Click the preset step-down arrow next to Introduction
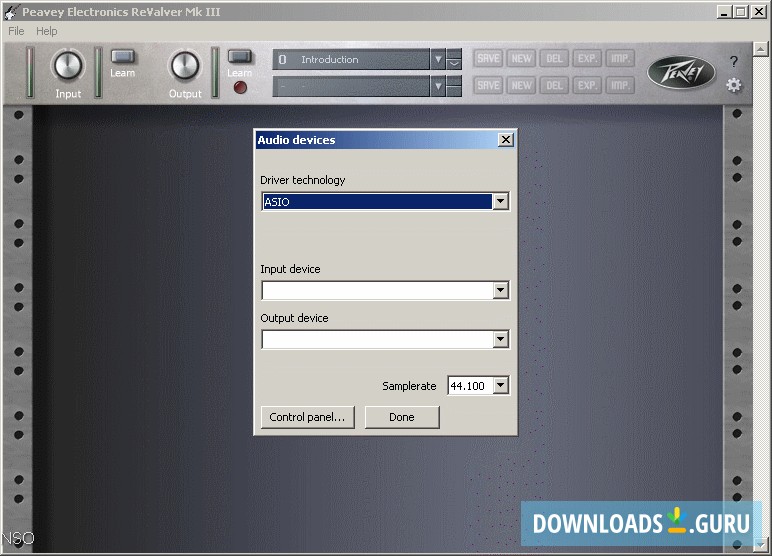Viewport: 772px width, 556px height. click(x=454, y=65)
